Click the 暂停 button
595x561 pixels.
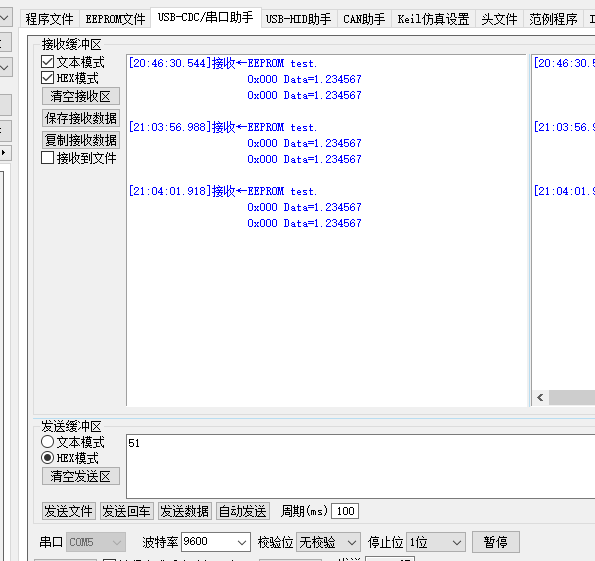coord(496,542)
